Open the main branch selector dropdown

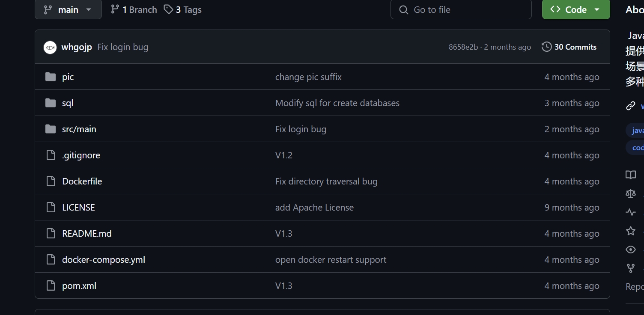(68, 9)
